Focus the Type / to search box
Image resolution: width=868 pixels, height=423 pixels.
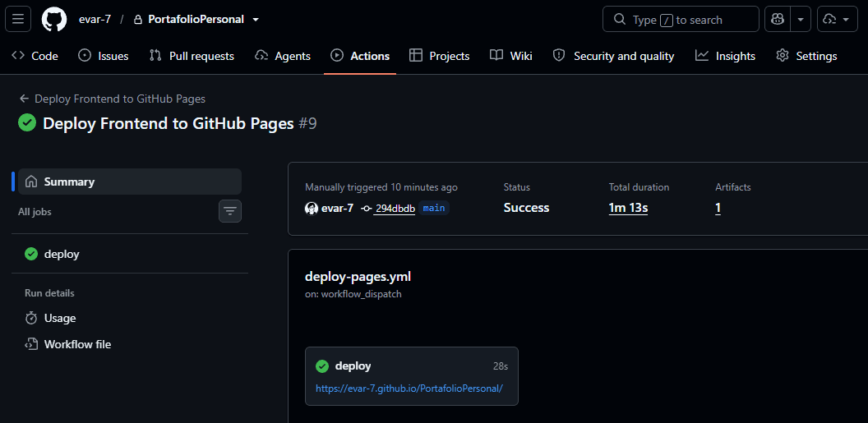(681, 20)
